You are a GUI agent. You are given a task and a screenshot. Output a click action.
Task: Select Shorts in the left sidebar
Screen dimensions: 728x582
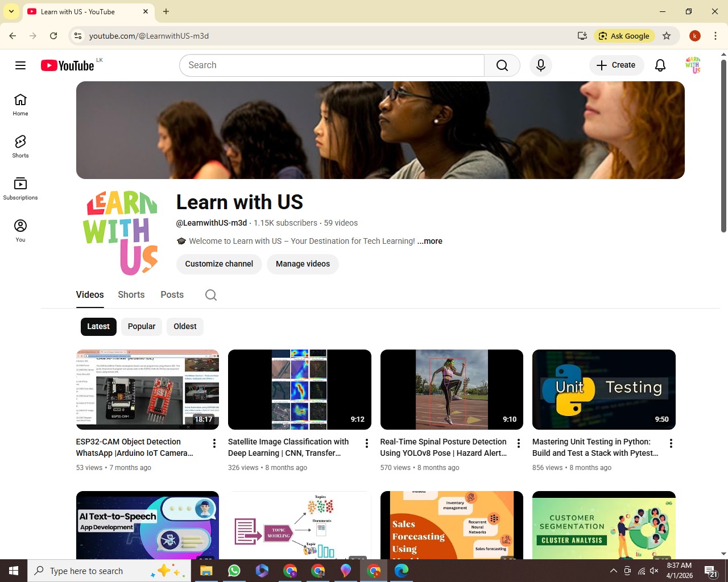pyautogui.click(x=20, y=146)
